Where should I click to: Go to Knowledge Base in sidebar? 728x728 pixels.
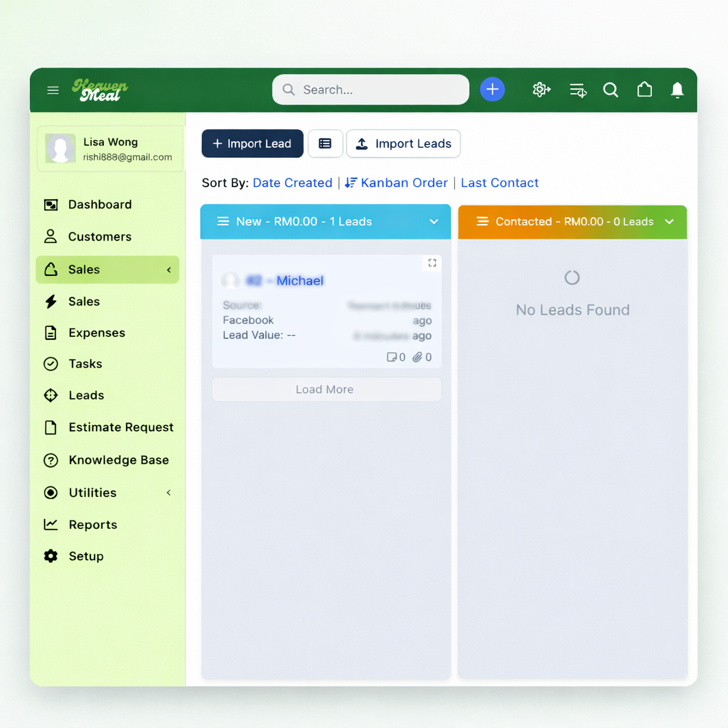(x=118, y=460)
